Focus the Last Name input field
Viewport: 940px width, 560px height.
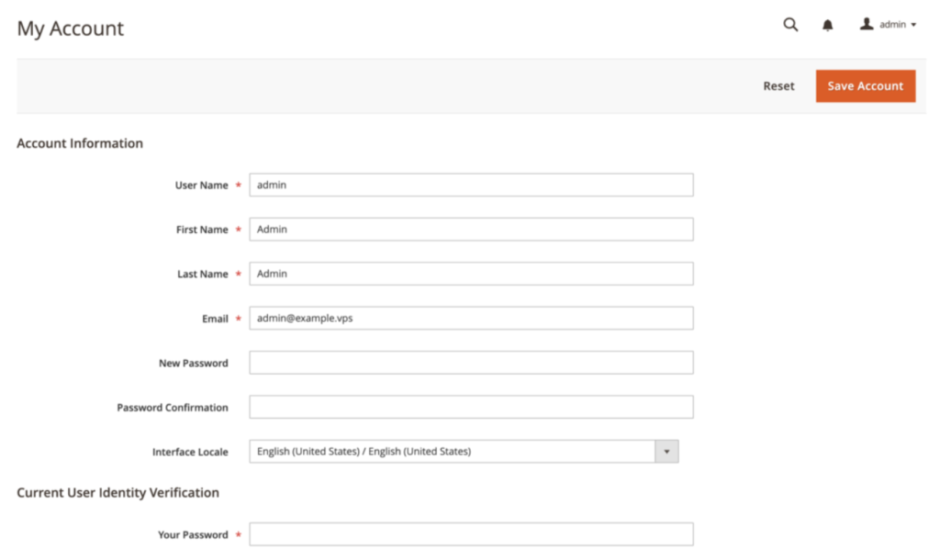pyautogui.click(x=471, y=274)
